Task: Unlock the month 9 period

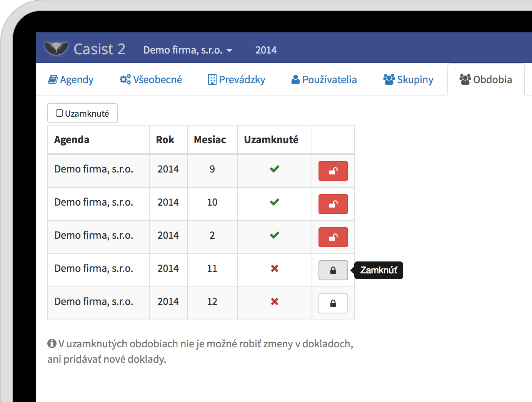Action: pos(333,171)
